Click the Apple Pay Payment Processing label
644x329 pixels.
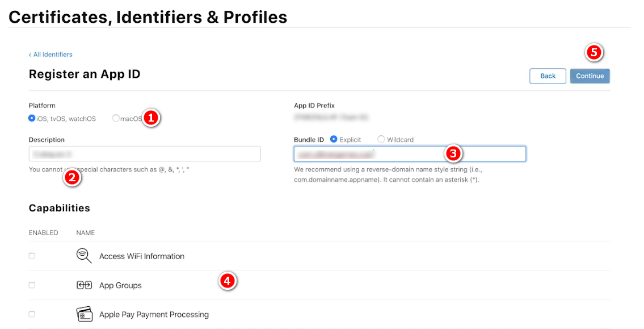point(154,314)
